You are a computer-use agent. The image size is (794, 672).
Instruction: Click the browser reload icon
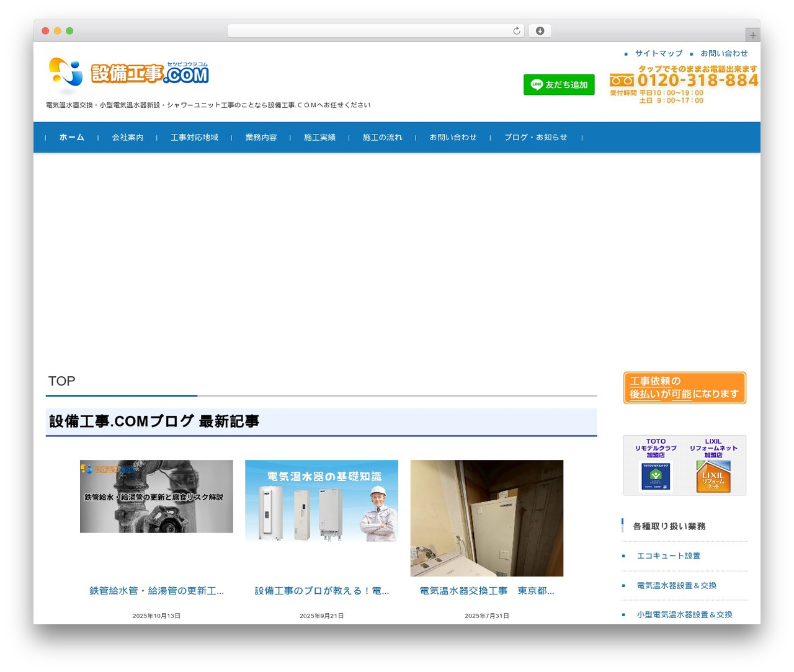pyautogui.click(x=516, y=31)
